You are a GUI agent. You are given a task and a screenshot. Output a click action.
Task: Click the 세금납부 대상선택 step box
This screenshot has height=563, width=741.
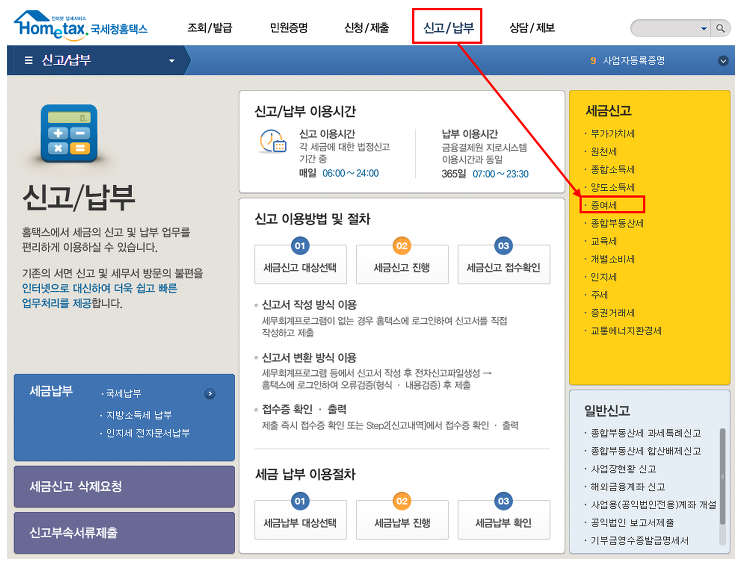click(300, 520)
